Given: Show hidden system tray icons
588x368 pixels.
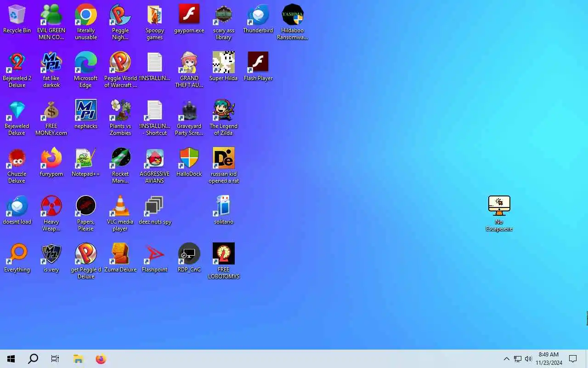Looking at the screenshot, I should [x=506, y=359].
